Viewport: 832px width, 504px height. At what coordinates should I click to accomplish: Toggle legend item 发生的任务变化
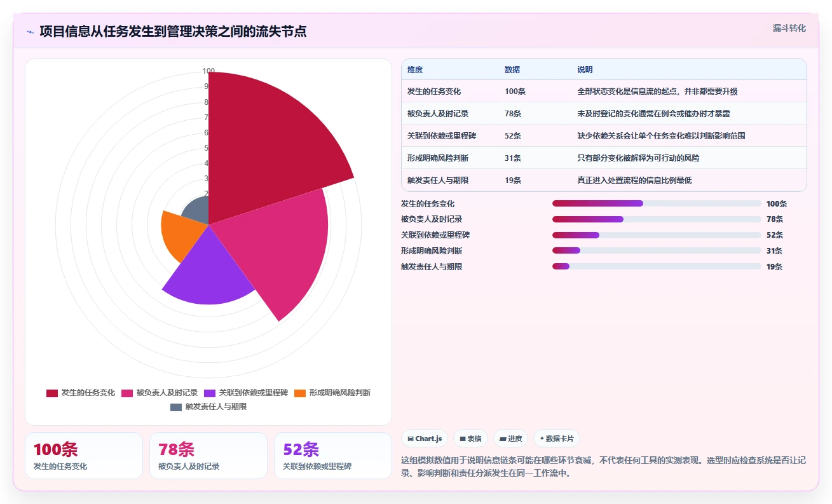coord(81,393)
